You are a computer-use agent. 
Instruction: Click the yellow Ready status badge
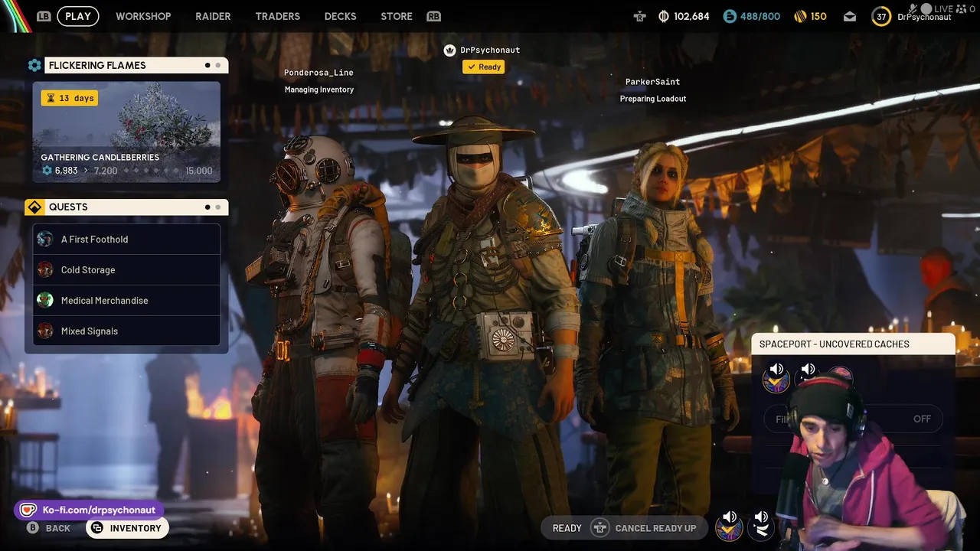pos(483,67)
